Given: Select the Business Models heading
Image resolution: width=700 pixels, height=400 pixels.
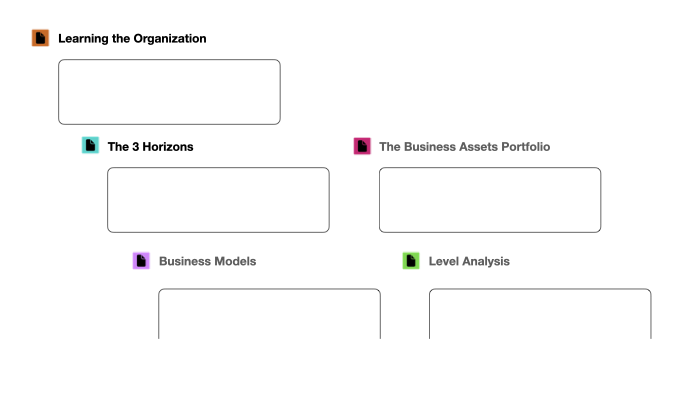Looking at the screenshot, I should click(x=207, y=261).
